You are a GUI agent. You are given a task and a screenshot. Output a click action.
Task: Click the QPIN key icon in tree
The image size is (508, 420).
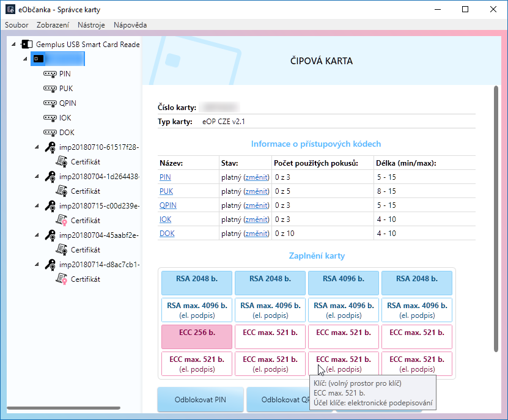50,103
